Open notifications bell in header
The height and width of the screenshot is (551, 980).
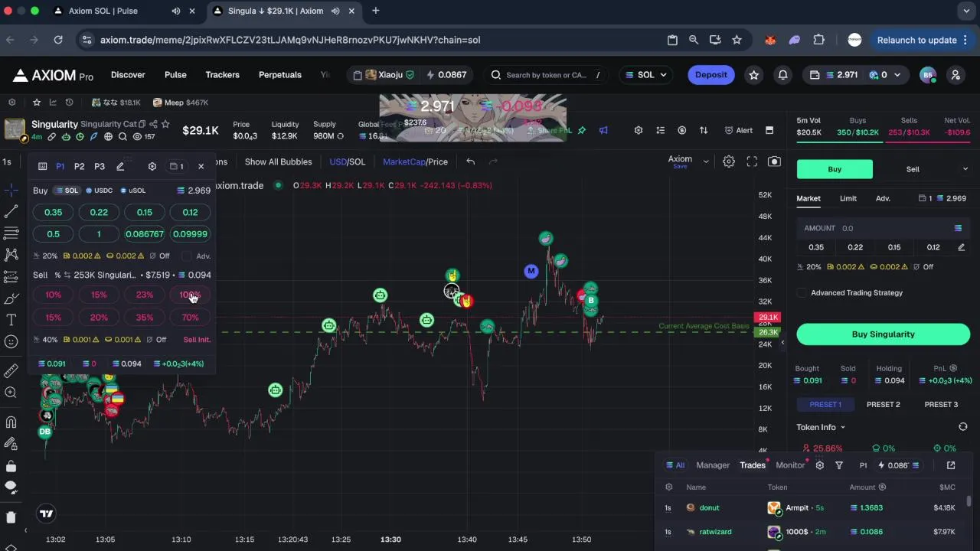783,75
